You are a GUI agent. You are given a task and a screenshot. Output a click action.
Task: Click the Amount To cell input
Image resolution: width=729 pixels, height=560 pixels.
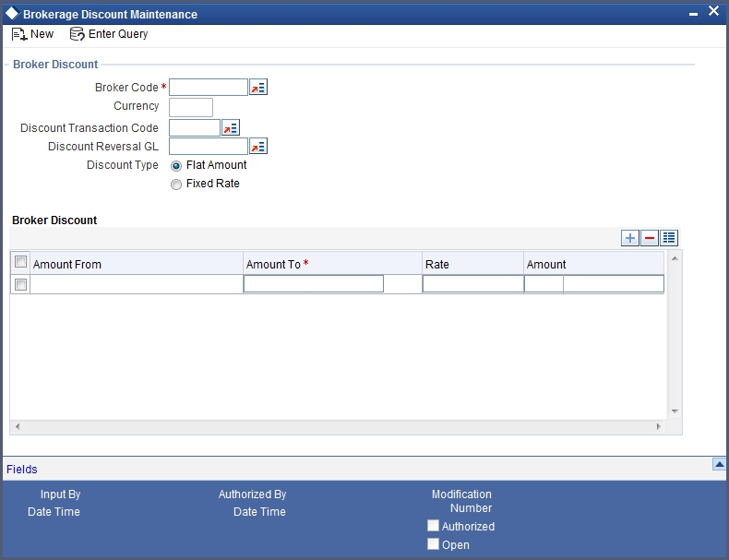[314, 284]
